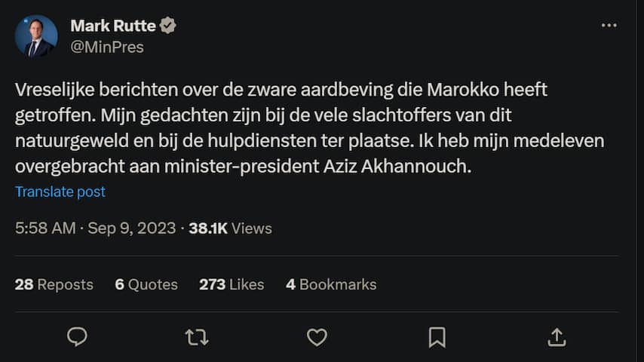Screen dimensions: 644x362
Task: Like the post with the heart icon
Action: click(317, 336)
